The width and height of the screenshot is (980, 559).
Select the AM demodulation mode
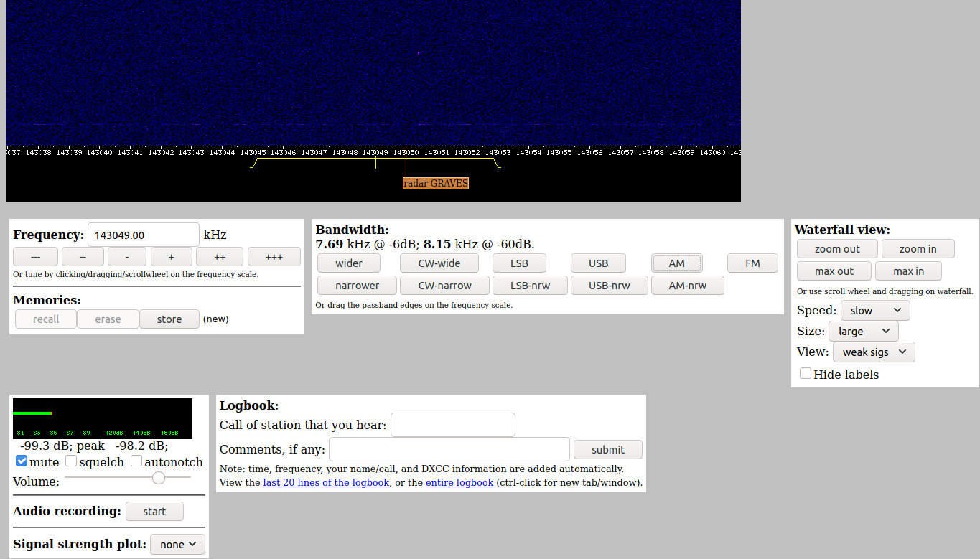[x=676, y=263]
